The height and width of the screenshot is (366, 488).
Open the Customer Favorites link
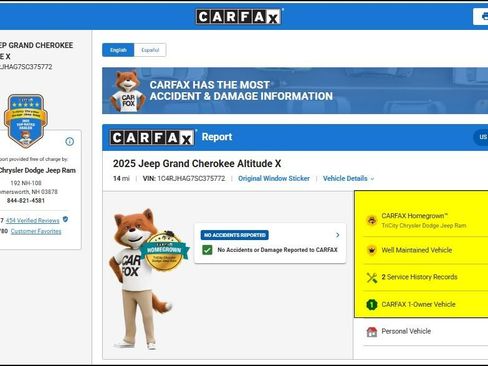tap(36, 231)
